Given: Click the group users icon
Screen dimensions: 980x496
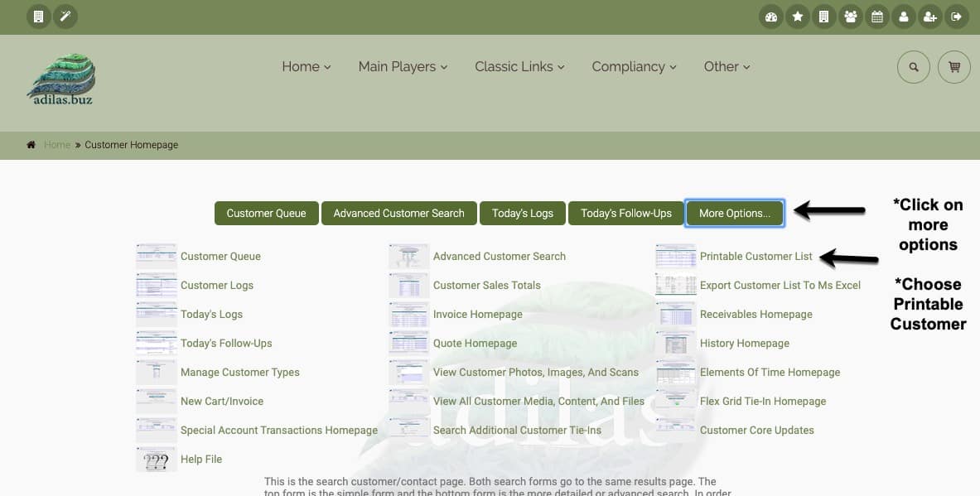Looking at the screenshot, I should tap(850, 17).
